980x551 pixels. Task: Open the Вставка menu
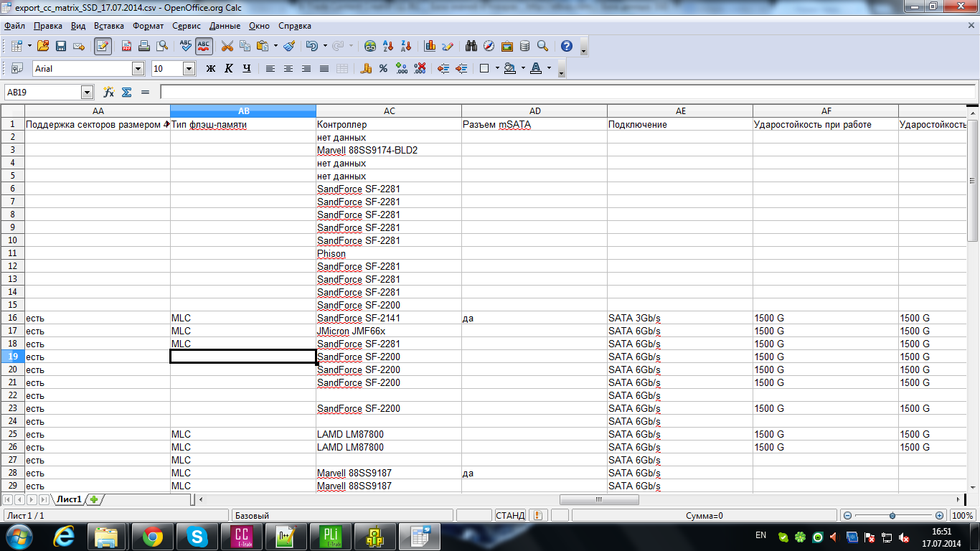tap(109, 26)
